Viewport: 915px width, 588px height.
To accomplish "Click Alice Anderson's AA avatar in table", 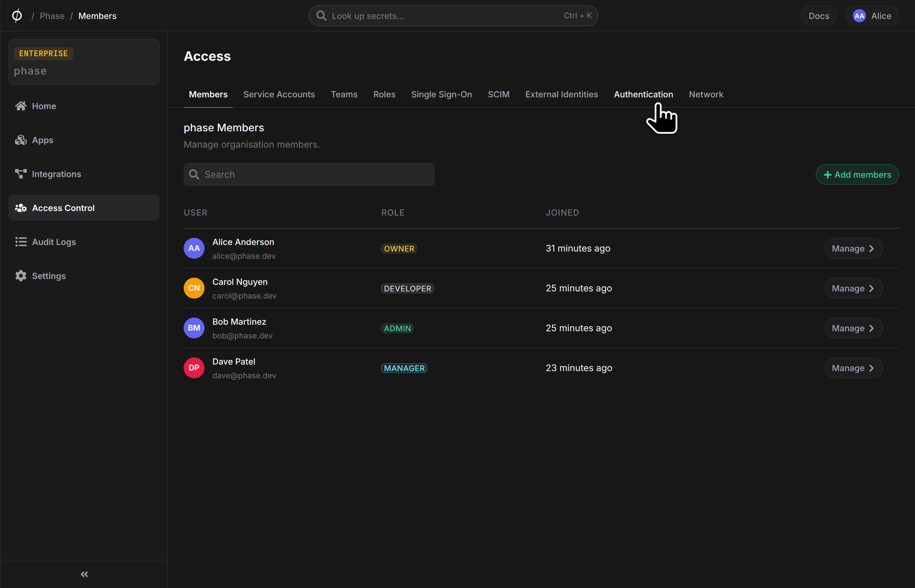I will (194, 248).
